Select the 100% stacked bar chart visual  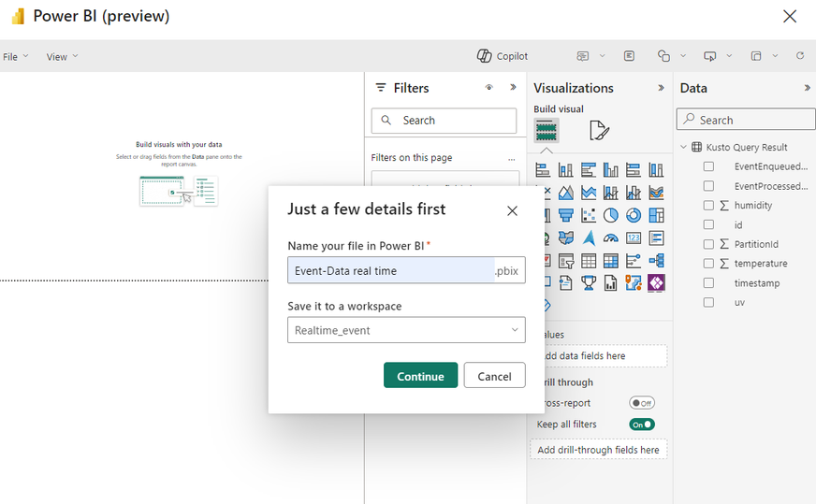[634, 169]
